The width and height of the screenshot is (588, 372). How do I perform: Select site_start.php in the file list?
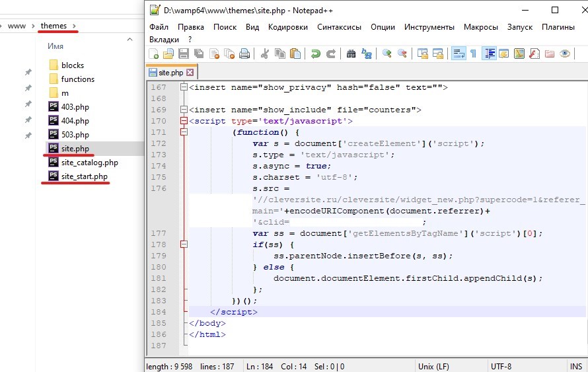point(84,176)
